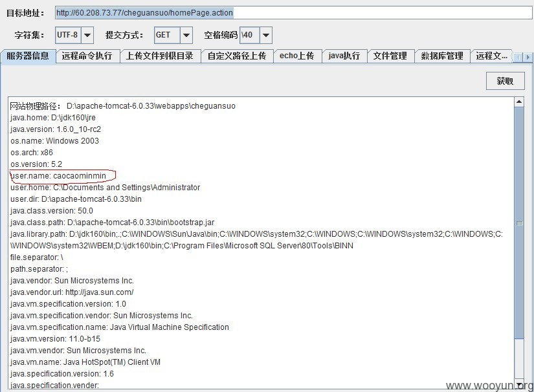Click the os.arch x86 line

pyautogui.click(x=32, y=153)
